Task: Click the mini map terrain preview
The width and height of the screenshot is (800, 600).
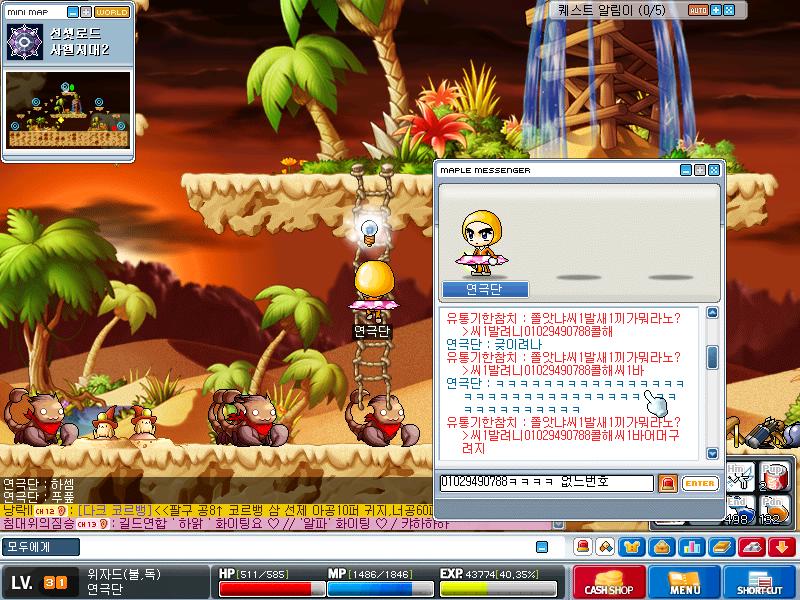Action: (68, 110)
